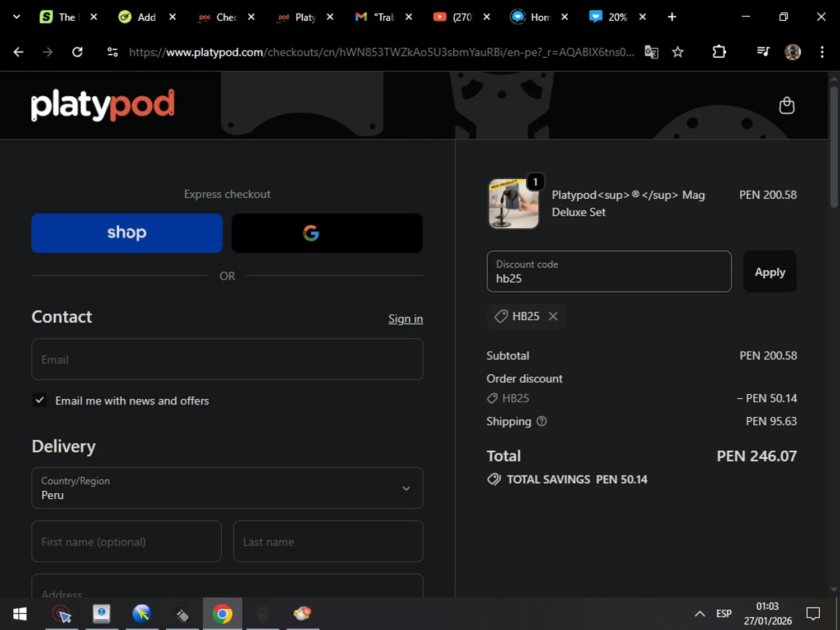Image resolution: width=840 pixels, height=630 pixels.
Task: Uncheck Email me with news and offers
Action: (x=39, y=400)
